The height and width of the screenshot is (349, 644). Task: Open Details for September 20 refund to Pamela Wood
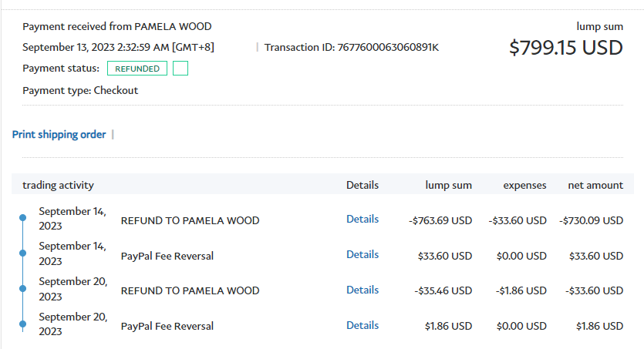(362, 290)
